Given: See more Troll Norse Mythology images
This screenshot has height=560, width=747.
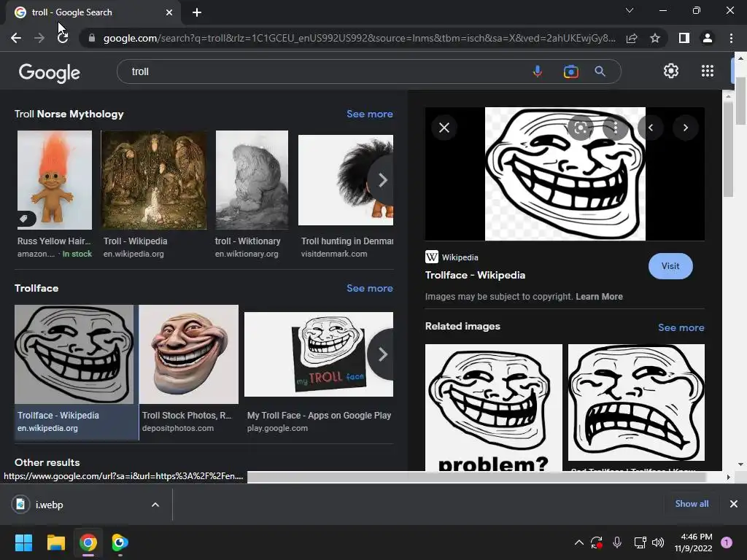Looking at the screenshot, I should click(370, 114).
